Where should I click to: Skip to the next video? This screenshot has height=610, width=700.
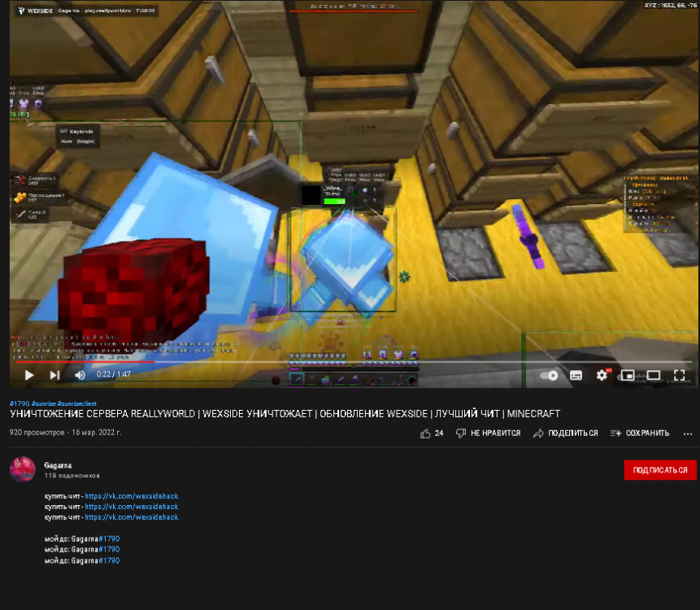55,375
